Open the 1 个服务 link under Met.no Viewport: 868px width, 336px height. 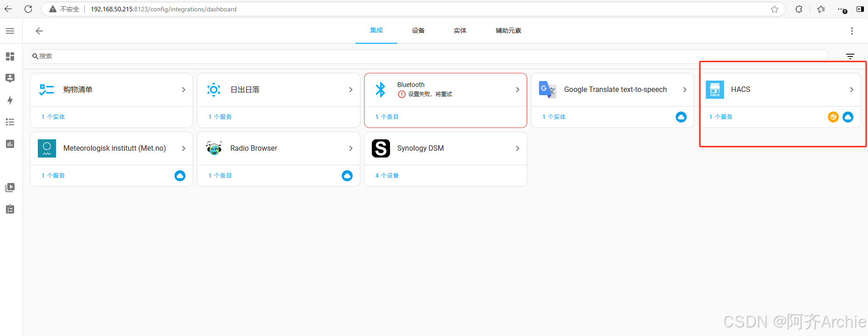(x=53, y=176)
